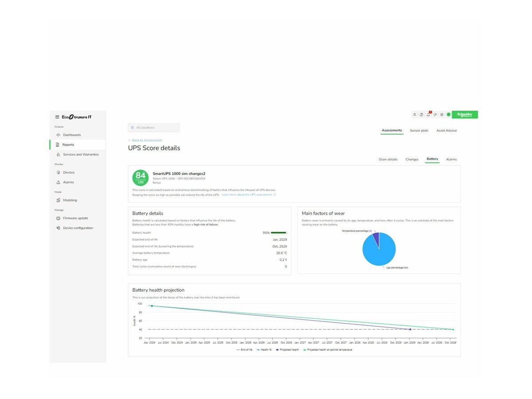Viewport: 532px width, 399px height.
Task: Switch to the Sensor plots tab
Action: pyautogui.click(x=419, y=130)
